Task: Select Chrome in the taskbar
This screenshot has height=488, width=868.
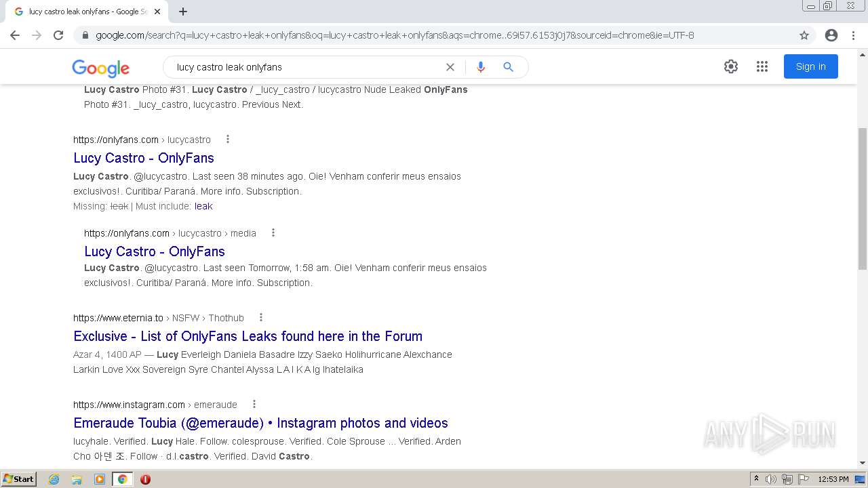Action: [122, 479]
